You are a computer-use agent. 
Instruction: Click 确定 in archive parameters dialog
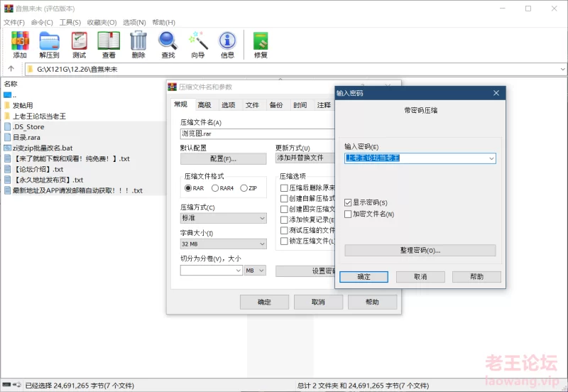point(264,302)
